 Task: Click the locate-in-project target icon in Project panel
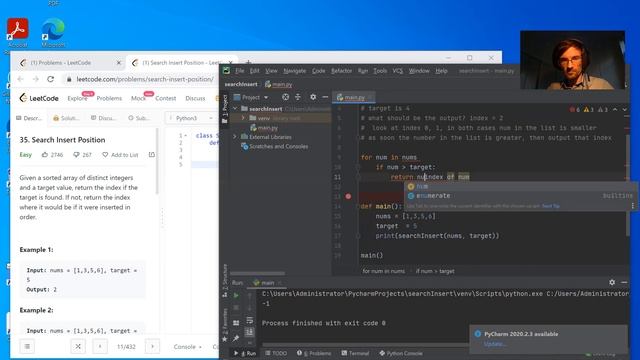285,97
